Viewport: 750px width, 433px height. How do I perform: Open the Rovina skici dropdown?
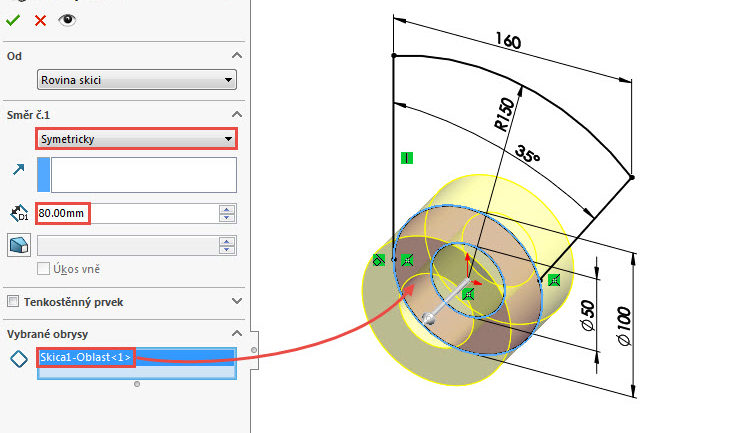[x=137, y=80]
